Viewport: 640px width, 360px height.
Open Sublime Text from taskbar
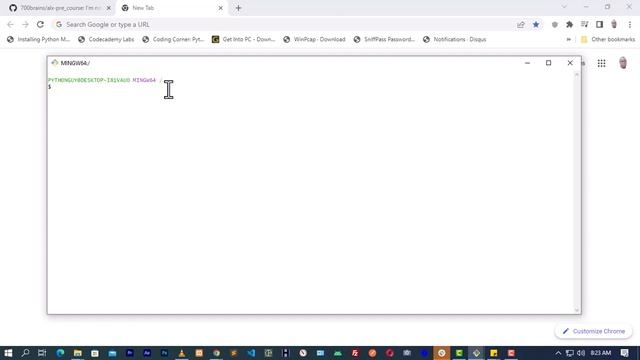(x=234, y=353)
